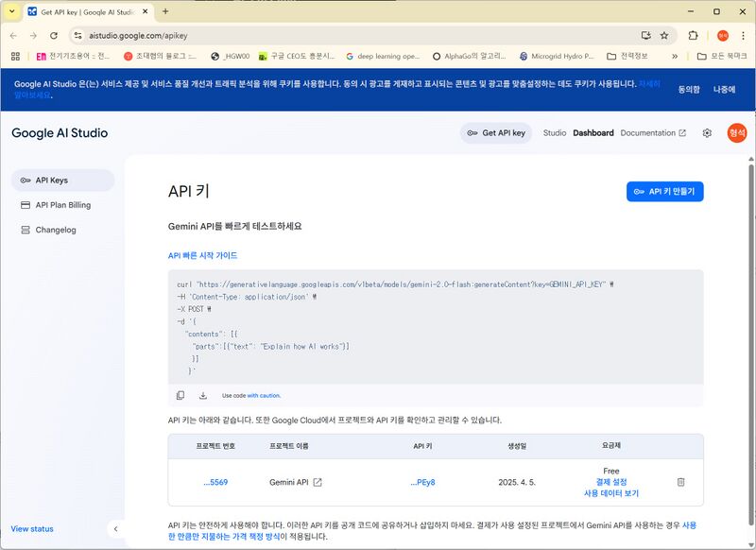The width and height of the screenshot is (756, 550).
Task: Bookmark this page with the star icon
Action: [x=664, y=35]
